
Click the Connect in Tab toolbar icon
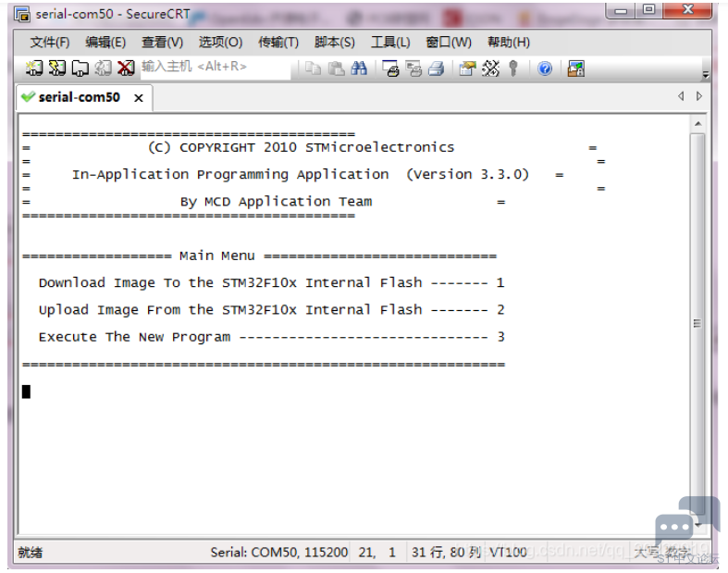(80, 68)
